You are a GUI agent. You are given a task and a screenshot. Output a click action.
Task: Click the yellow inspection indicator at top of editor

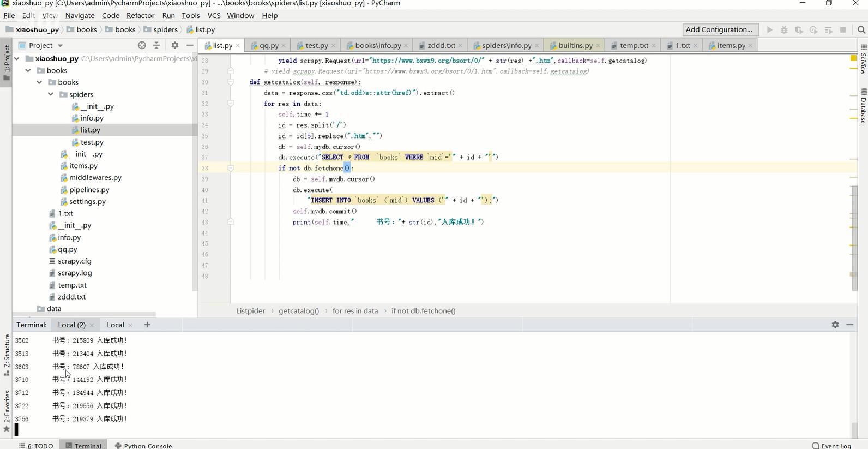[x=853, y=58]
